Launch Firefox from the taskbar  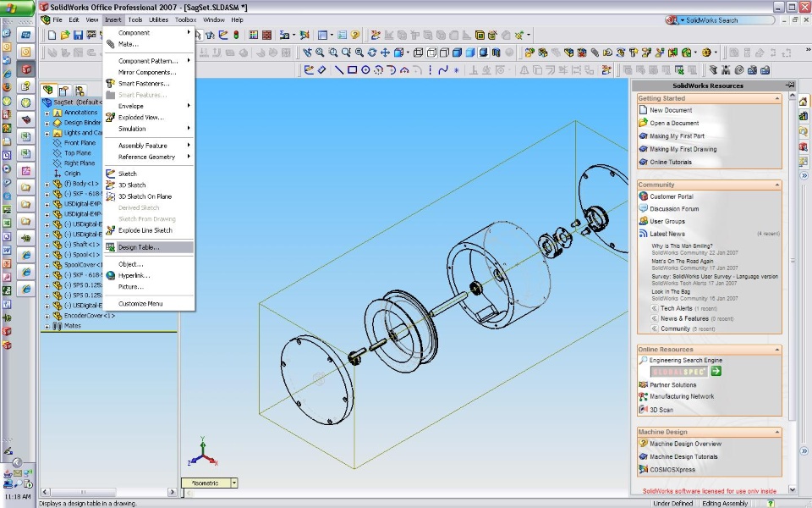(x=7, y=87)
